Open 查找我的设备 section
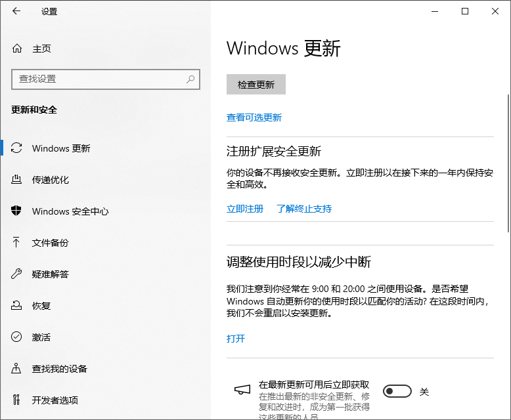 tap(105, 369)
